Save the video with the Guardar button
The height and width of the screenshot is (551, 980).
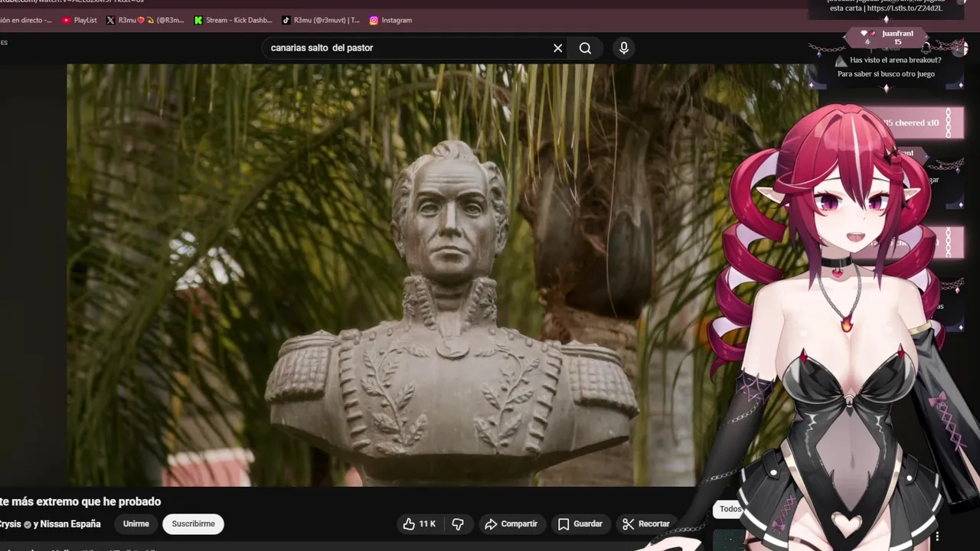580,523
